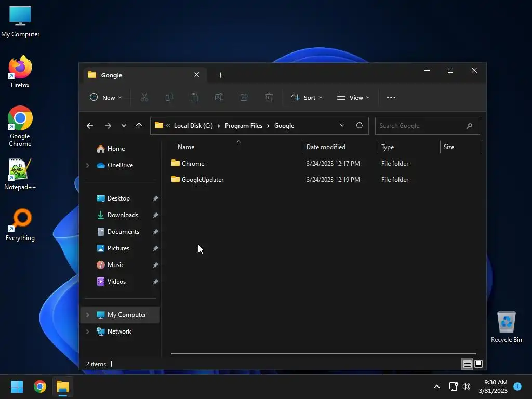
Task: Go up one folder level arrow
Action: click(x=139, y=126)
